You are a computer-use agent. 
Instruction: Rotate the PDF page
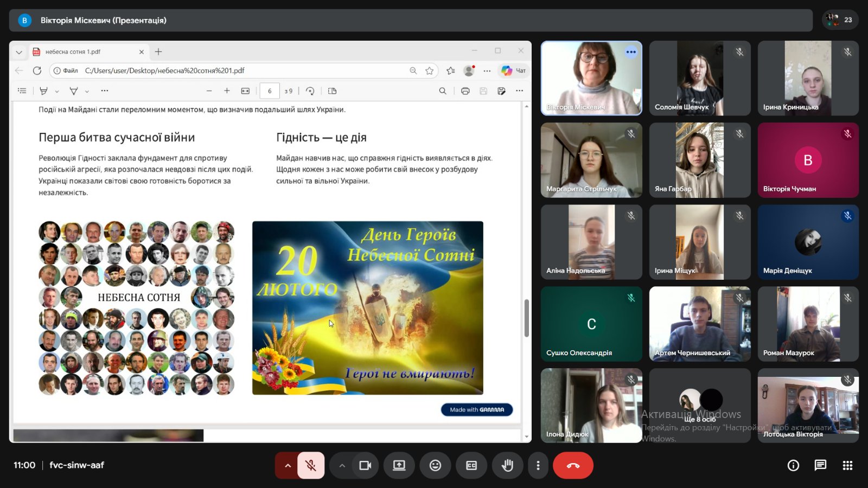point(310,91)
